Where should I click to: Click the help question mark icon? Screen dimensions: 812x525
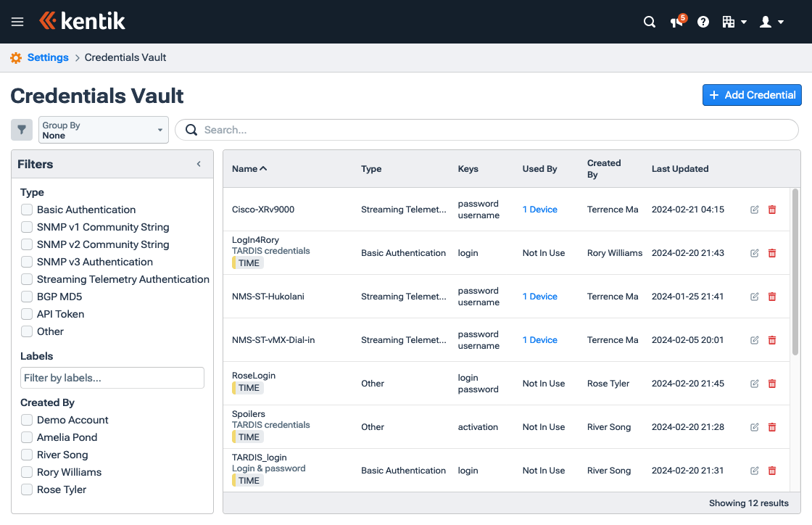point(703,22)
